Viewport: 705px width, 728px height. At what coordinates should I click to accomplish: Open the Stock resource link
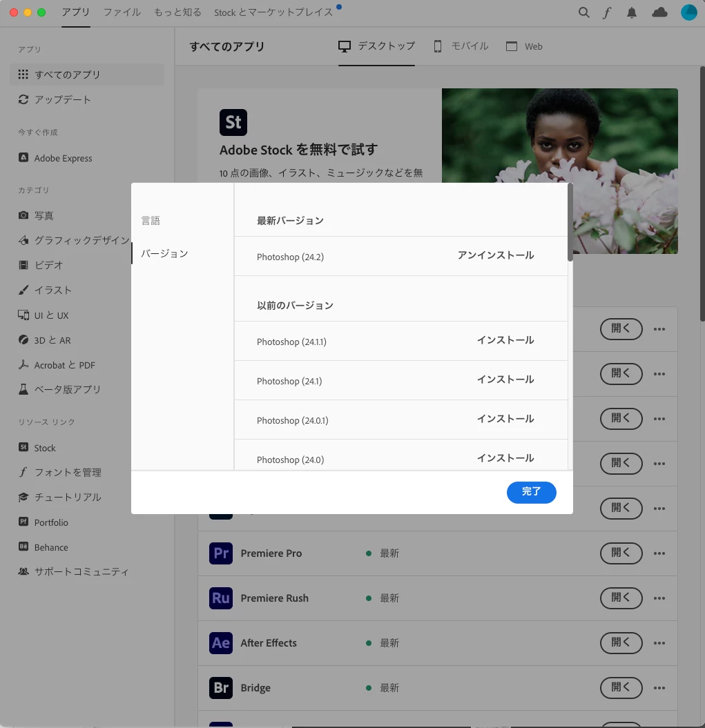point(37,448)
